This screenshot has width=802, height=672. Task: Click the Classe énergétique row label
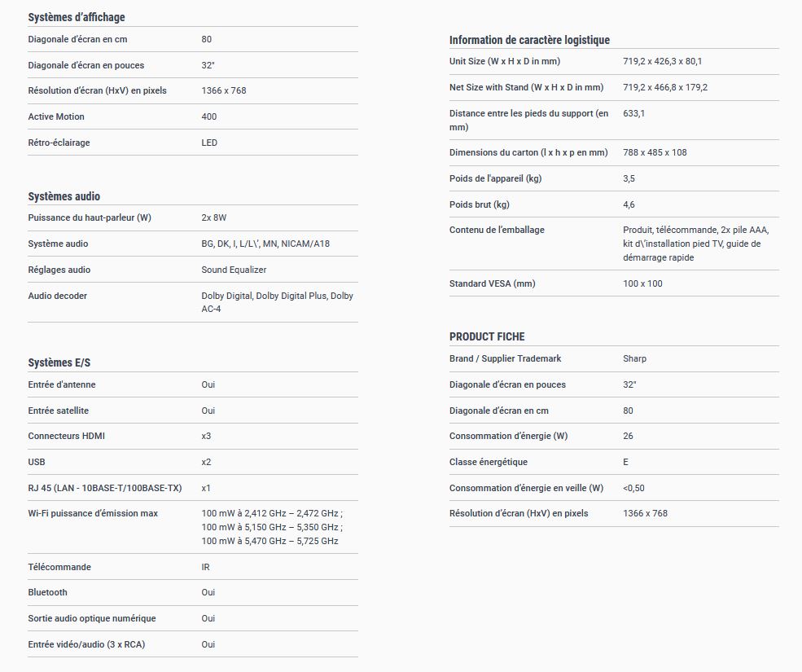pyautogui.click(x=489, y=462)
